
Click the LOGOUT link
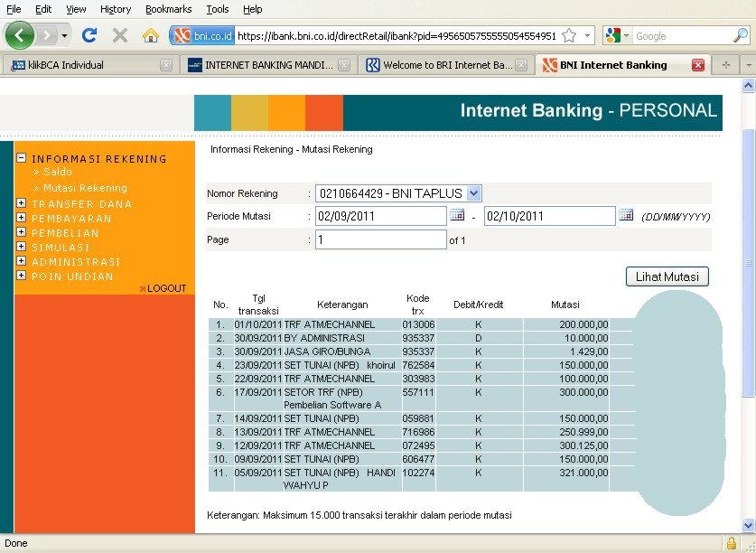point(166,288)
